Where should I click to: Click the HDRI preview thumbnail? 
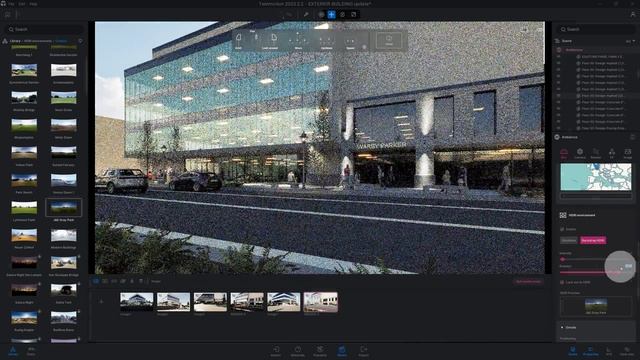pos(596,305)
